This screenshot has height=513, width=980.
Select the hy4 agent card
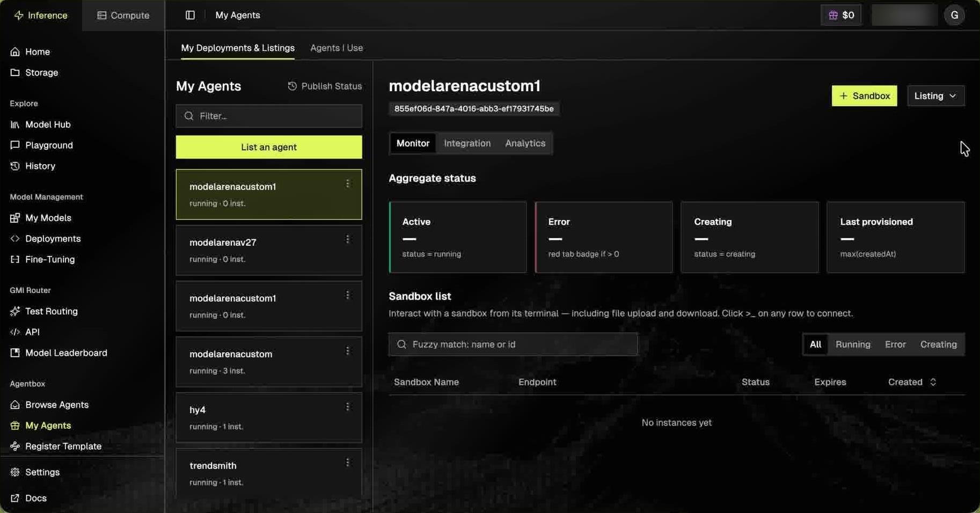(269, 417)
